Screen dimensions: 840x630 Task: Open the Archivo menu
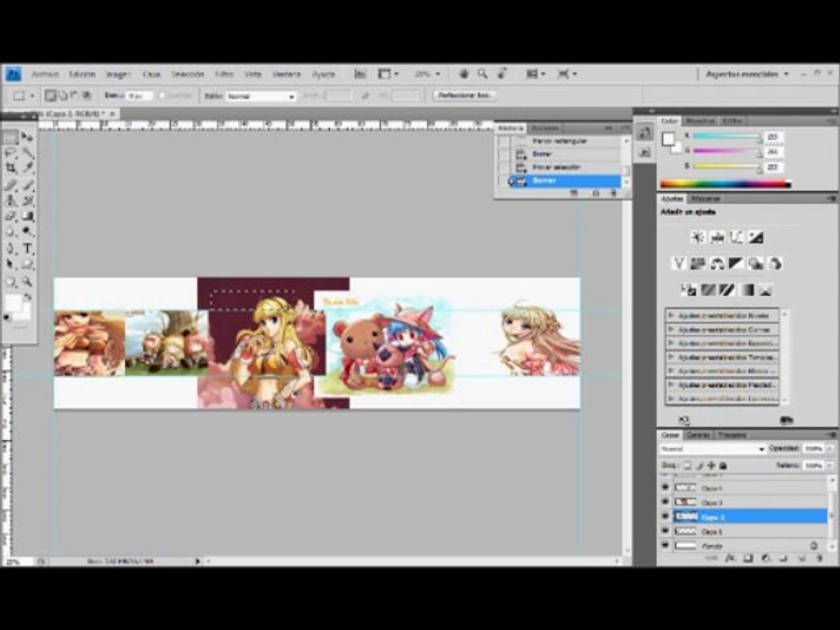(45, 73)
